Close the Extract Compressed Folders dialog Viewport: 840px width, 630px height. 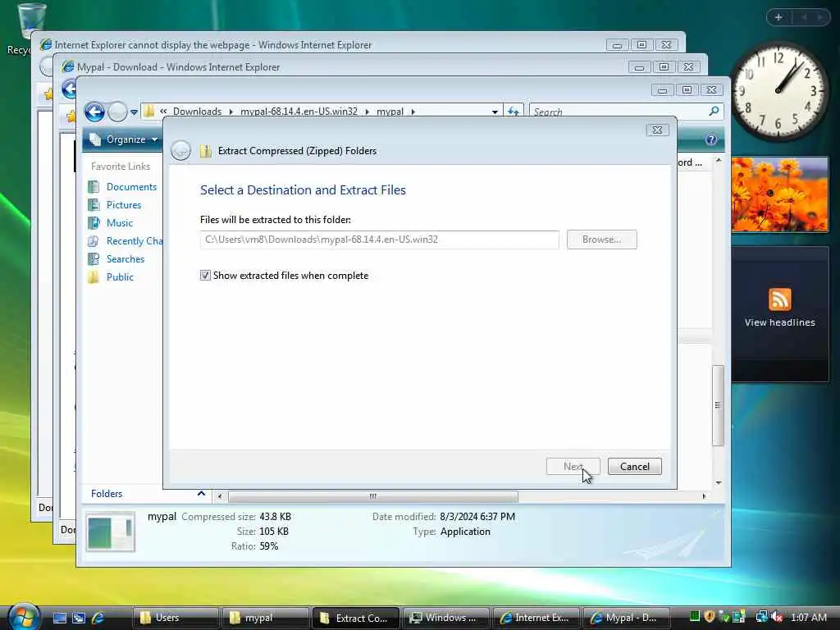point(657,130)
